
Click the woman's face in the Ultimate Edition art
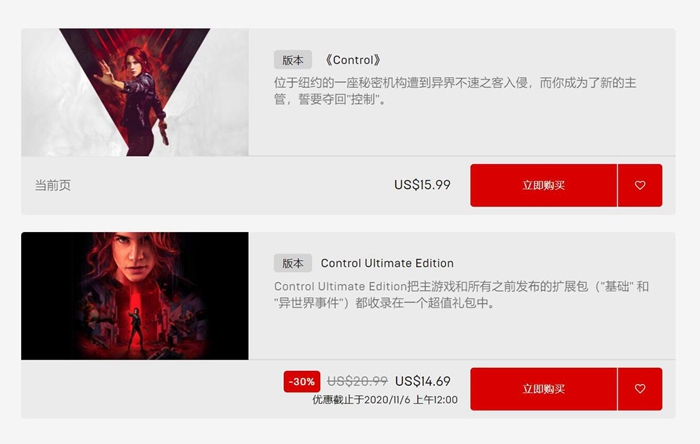(134, 255)
